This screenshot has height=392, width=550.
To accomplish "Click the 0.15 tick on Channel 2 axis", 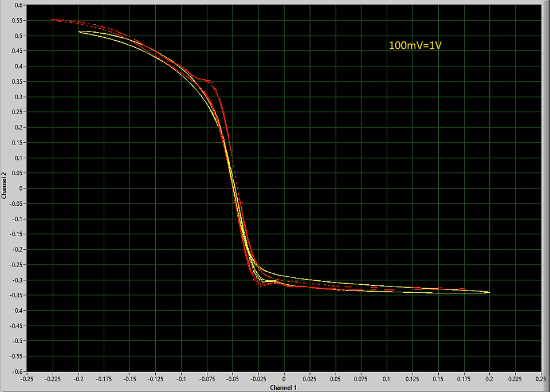I will pyautogui.click(x=17, y=143).
